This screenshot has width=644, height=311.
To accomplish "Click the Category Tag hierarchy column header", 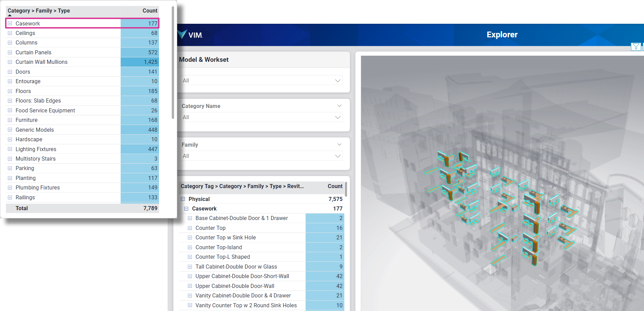I will (x=242, y=186).
